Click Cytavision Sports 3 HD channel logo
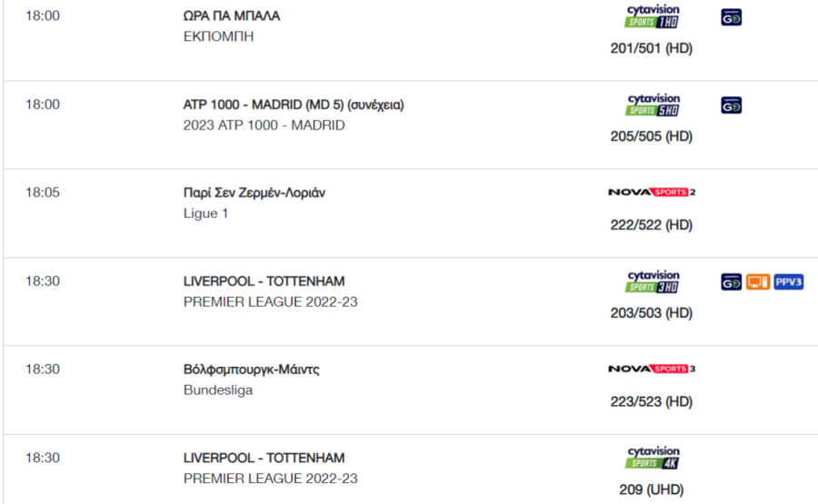 652,282
